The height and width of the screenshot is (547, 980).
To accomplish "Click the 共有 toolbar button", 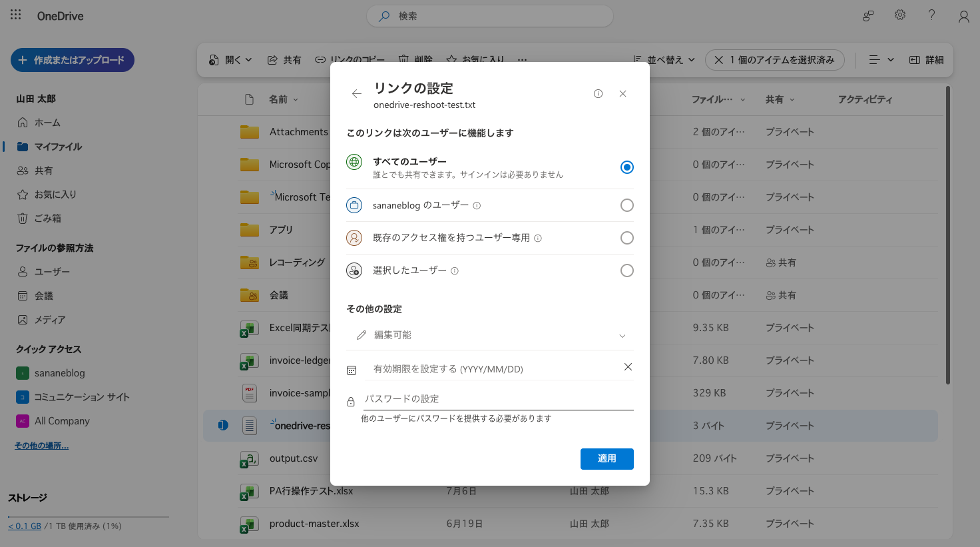I will [284, 60].
